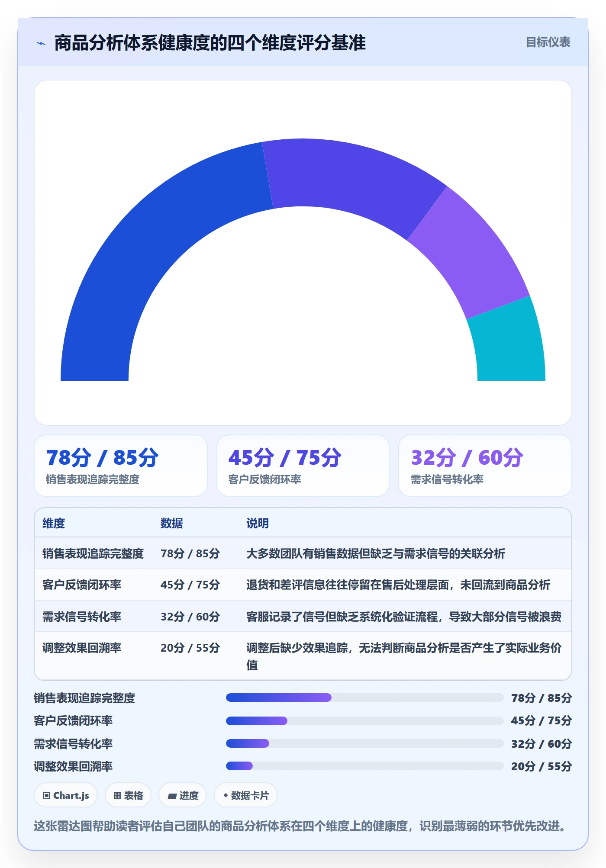Image resolution: width=606 pixels, height=868 pixels.
Task: Click the 数据 column header
Action: [171, 523]
